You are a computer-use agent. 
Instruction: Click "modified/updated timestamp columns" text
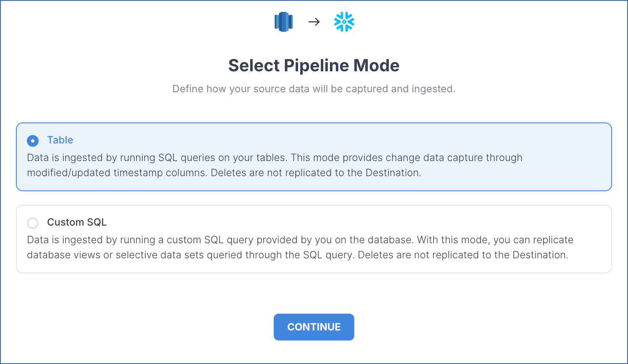coord(117,173)
